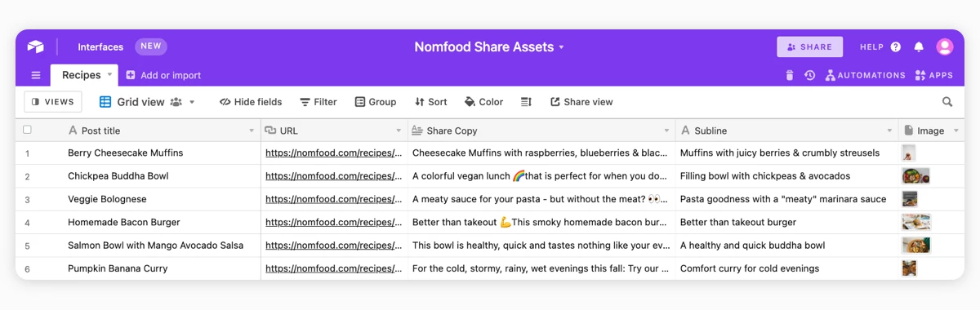Open the Apps panel
980x310 pixels.
tap(934, 75)
